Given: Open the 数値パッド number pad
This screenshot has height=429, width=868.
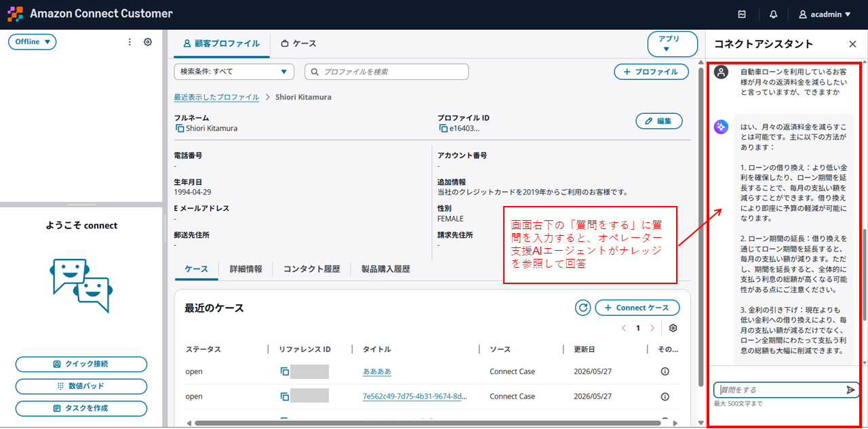Looking at the screenshot, I should tap(81, 386).
